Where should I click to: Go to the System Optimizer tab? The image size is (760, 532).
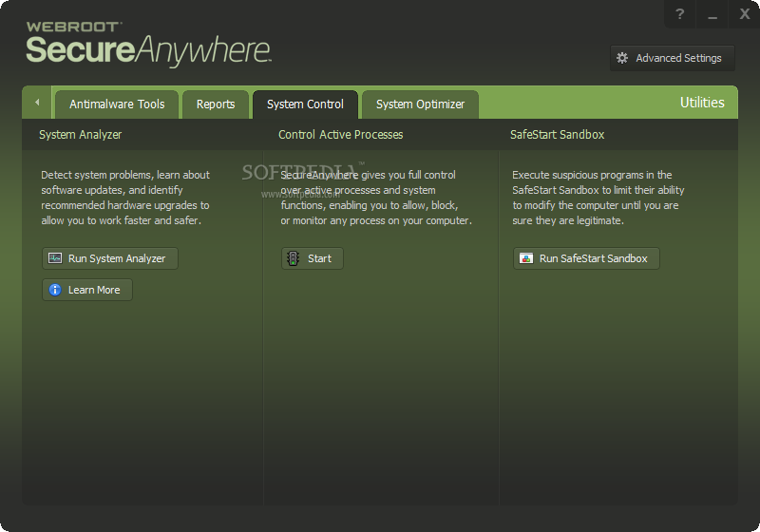pos(420,104)
